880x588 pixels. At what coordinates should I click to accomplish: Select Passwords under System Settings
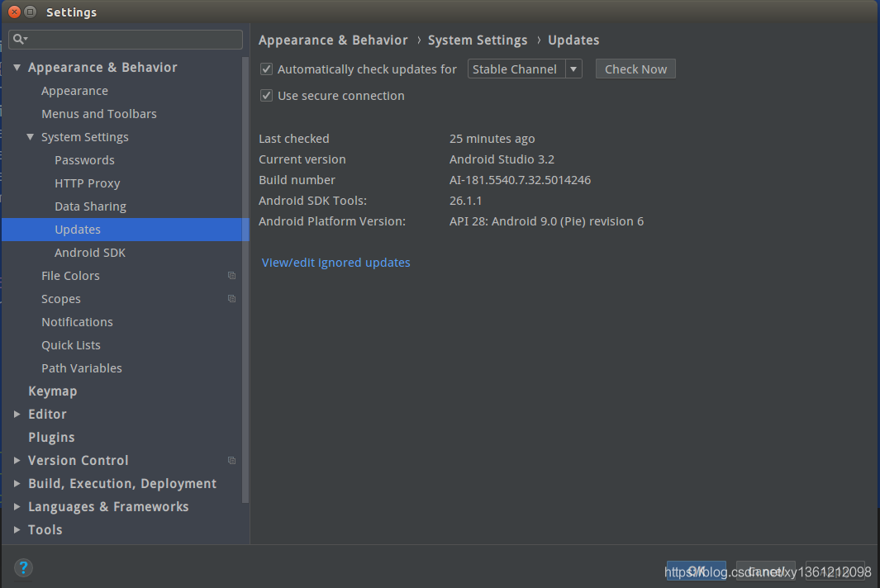(85, 160)
